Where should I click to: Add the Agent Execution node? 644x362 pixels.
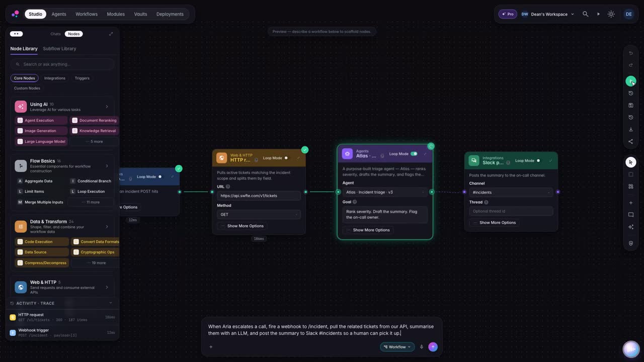[41, 120]
